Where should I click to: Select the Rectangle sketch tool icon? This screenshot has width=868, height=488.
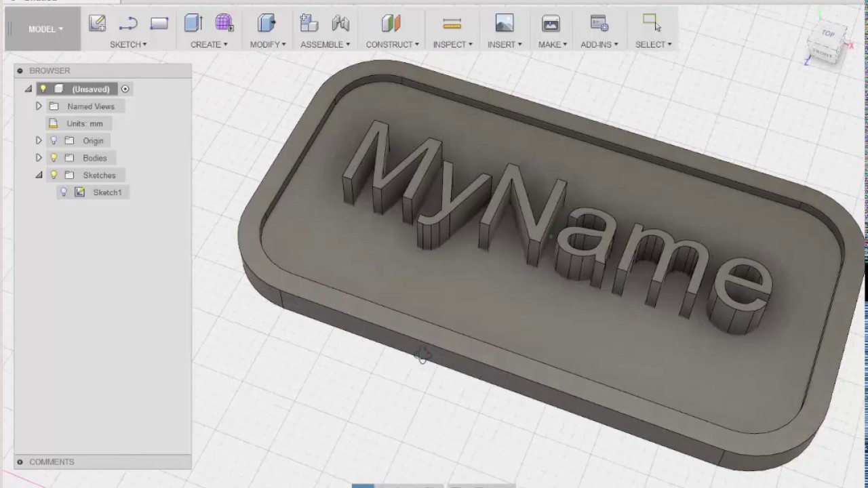[159, 24]
